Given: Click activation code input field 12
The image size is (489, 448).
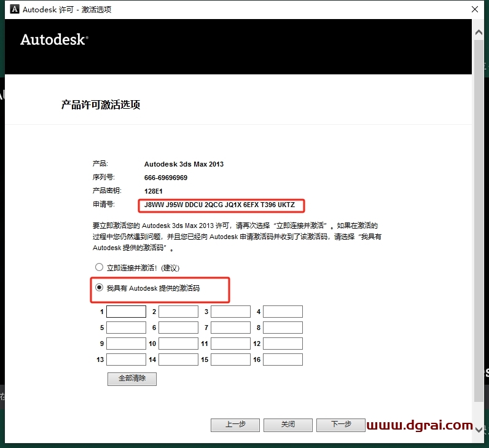Looking at the screenshot, I should pos(283,344).
